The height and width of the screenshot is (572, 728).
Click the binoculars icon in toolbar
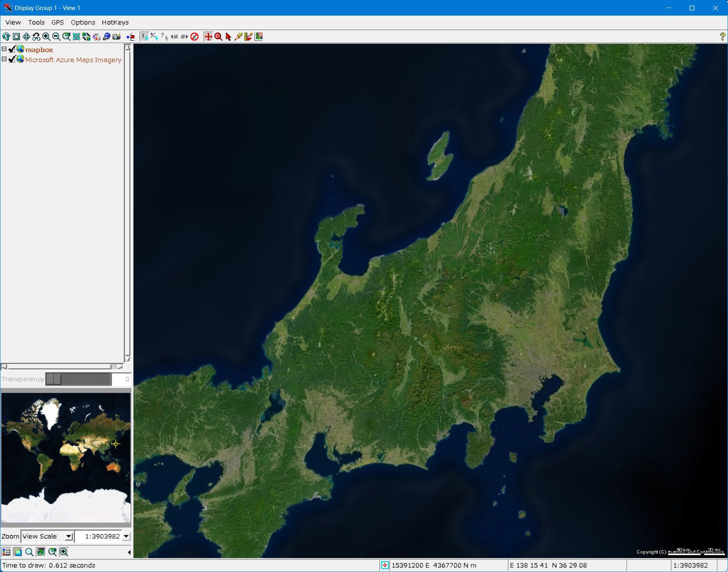(36, 37)
